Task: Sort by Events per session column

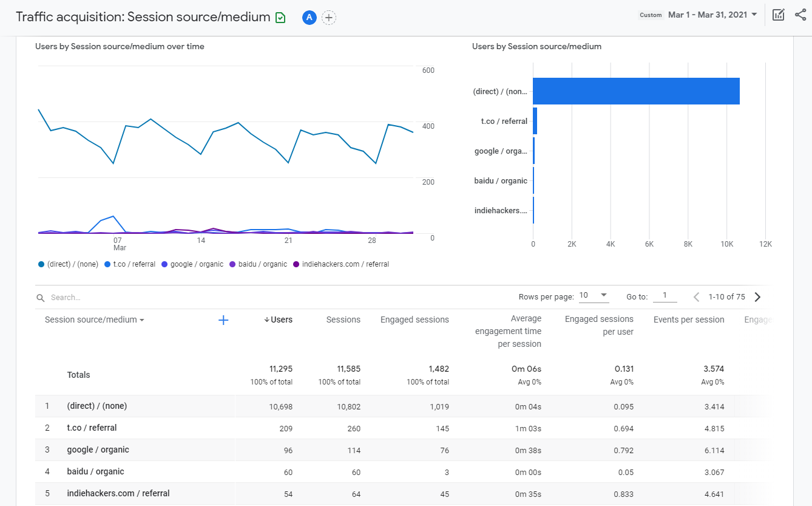Action: coord(689,320)
